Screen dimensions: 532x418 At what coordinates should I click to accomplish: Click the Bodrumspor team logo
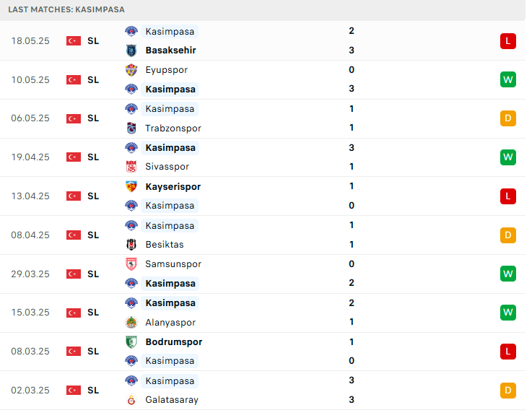(131, 342)
